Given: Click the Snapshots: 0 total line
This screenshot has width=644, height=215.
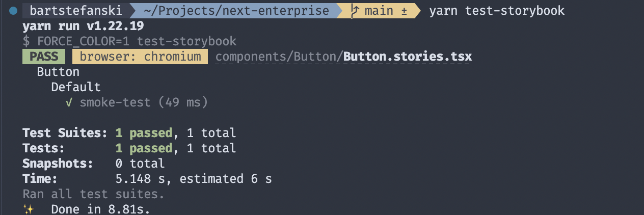Looking at the screenshot, I should tap(93, 164).
